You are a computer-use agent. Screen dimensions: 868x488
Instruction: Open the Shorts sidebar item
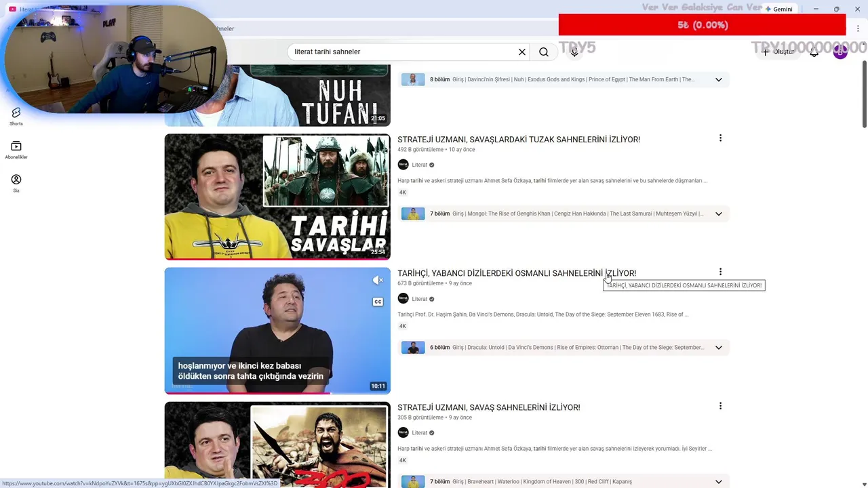[x=16, y=116]
